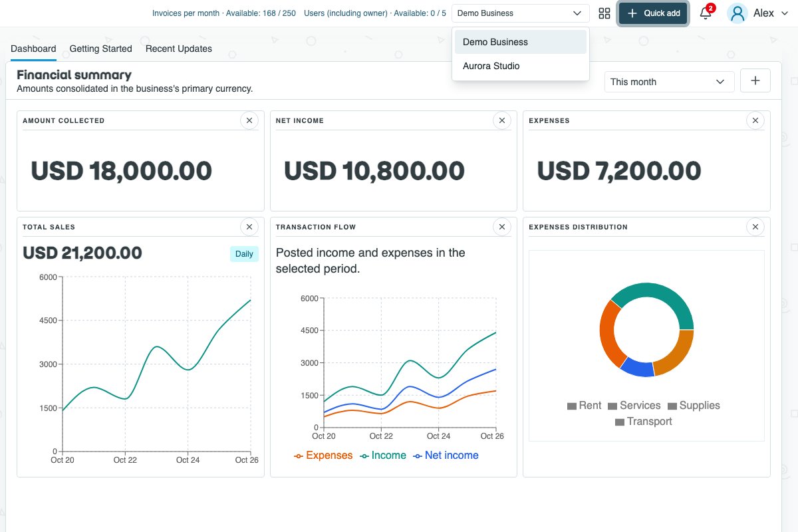Close the Net Income widget
798x532 pixels.
(502, 120)
